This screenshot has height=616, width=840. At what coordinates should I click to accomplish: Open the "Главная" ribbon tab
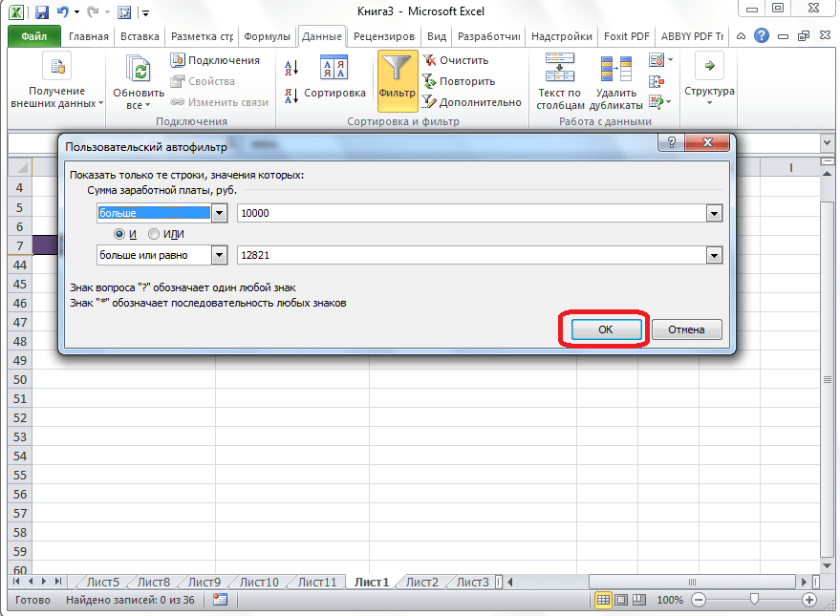pyautogui.click(x=88, y=37)
